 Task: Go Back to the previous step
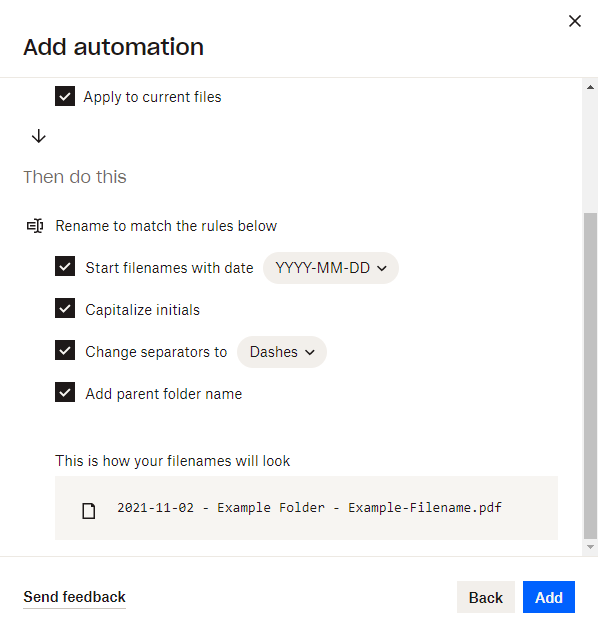[x=486, y=597]
